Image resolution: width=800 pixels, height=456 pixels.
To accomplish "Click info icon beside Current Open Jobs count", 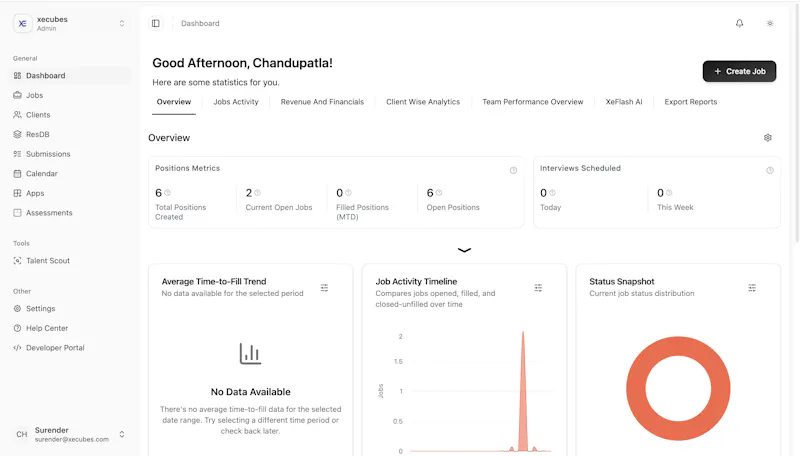I will tap(257, 193).
